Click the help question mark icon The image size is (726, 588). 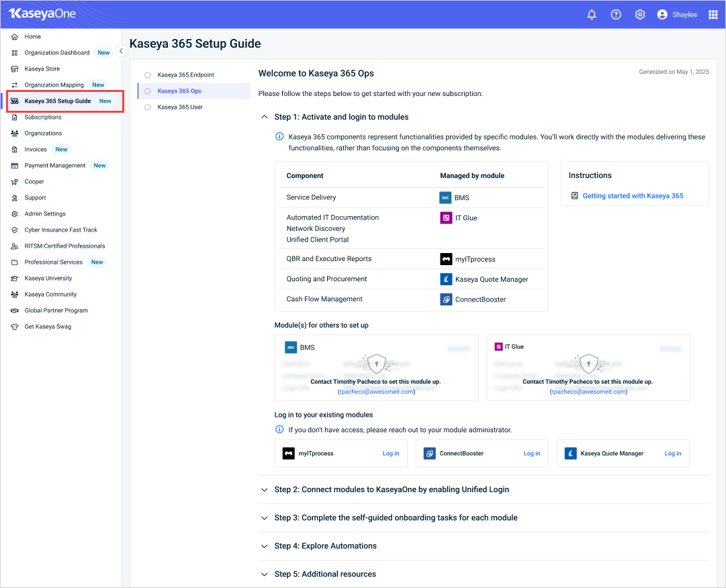pos(616,14)
